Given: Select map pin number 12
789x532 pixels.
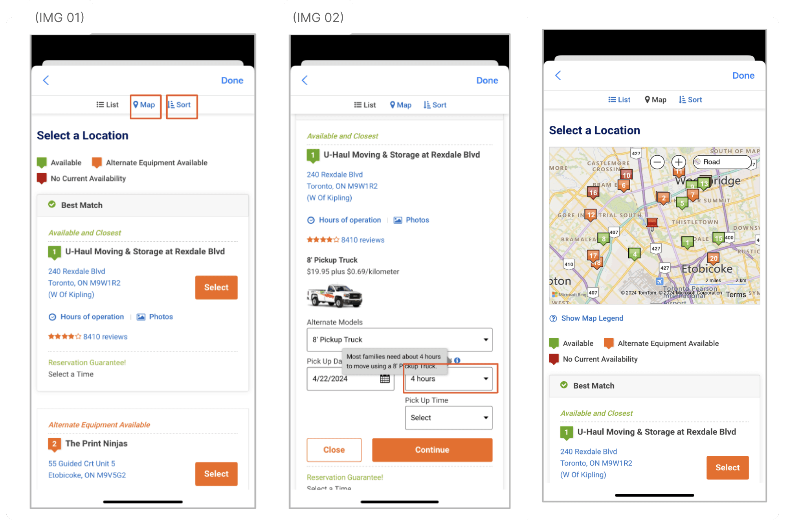Looking at the screenshot, I should pos(591,215).
